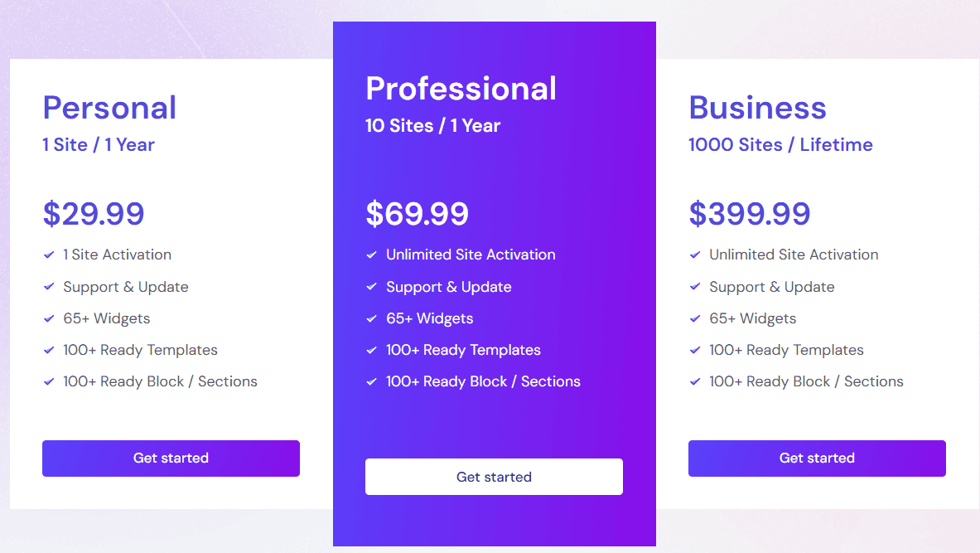Screen dimensions: 980x553
Task: Click the checkmark beside 'Unlimited Site Activation' on Professional
Action: (x=371, y=255)
